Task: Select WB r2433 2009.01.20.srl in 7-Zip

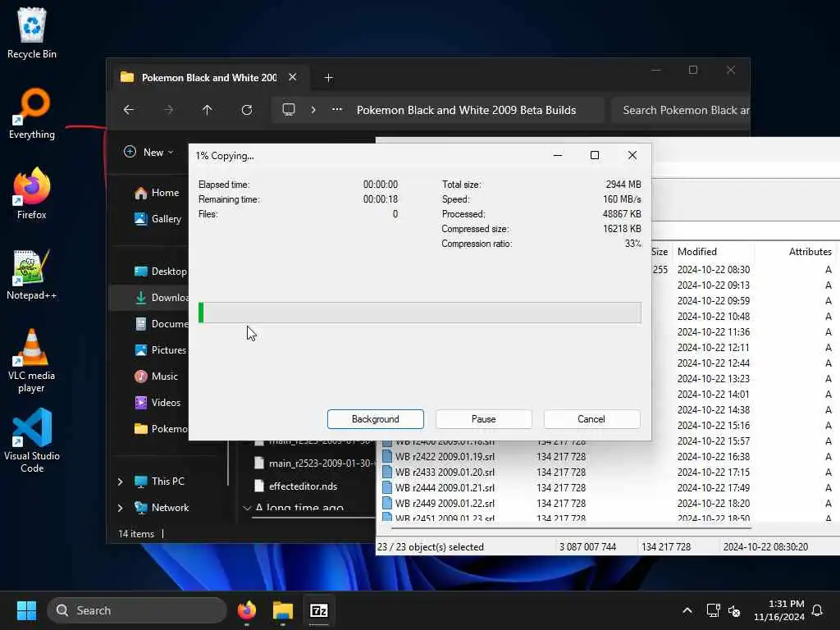Action: tap(439, 472)
